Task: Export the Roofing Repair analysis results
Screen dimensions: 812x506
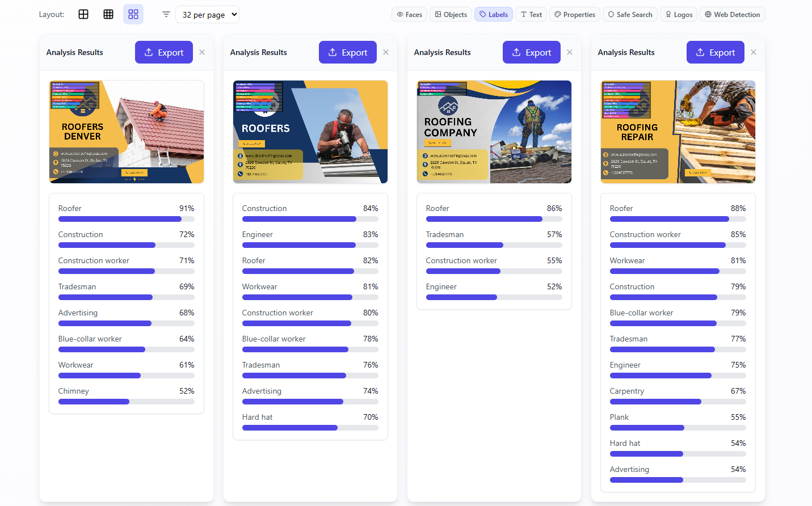Action: (x=716, y=52)
